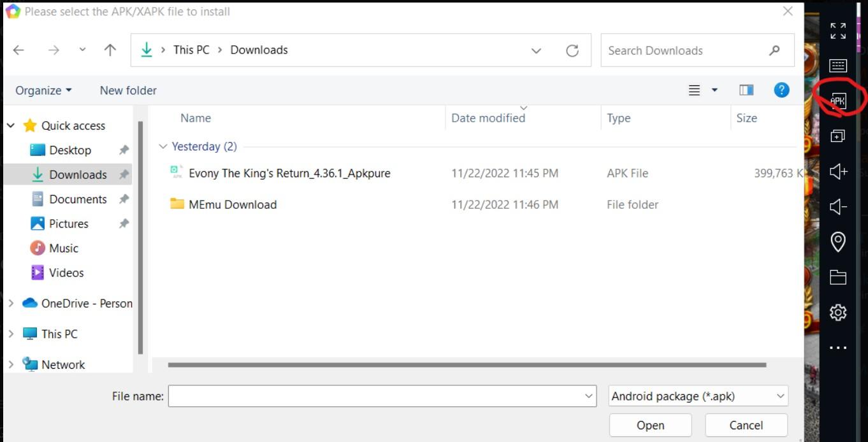
Task: Select Evony The King's Return_4.36.1_Apkpure file
Action: [x=289, y=173]
